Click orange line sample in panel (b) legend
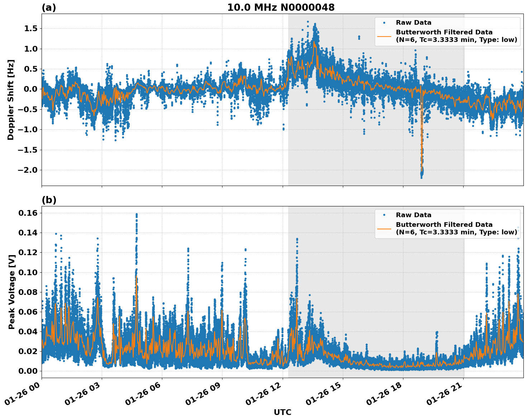The width and height of the screenshot is (527, 420). 384,229
